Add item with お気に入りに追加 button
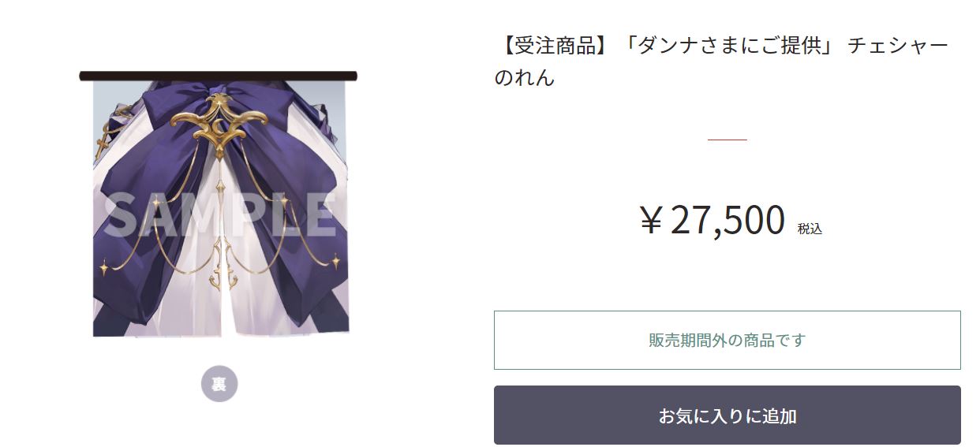 [727, 415]
